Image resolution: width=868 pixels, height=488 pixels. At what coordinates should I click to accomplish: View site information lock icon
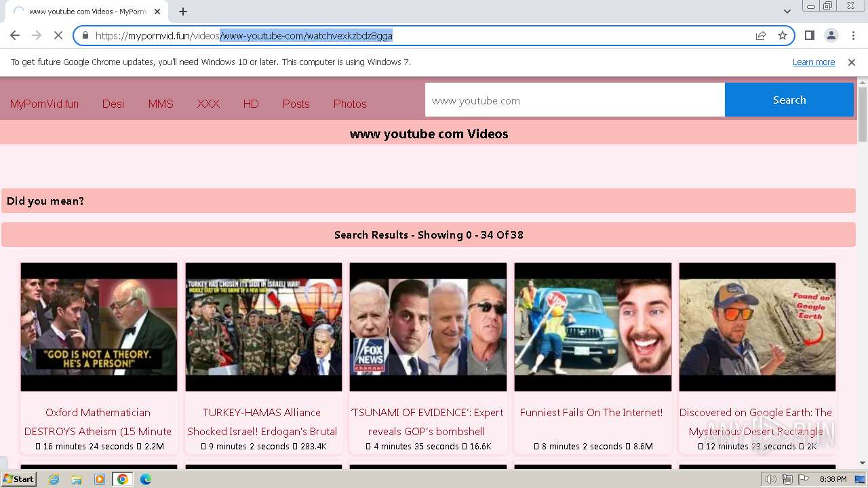click(x=85, y=35)
